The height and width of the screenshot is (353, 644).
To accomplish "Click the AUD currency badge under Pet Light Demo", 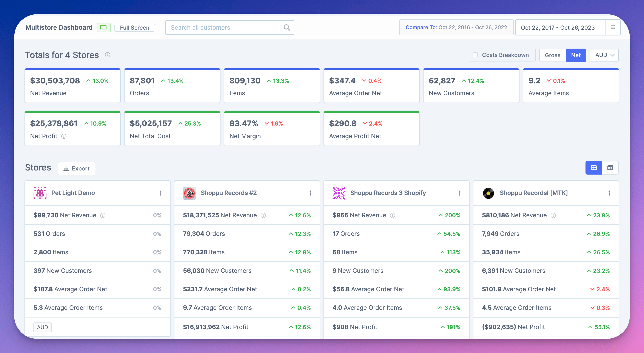I will (42, 327).
